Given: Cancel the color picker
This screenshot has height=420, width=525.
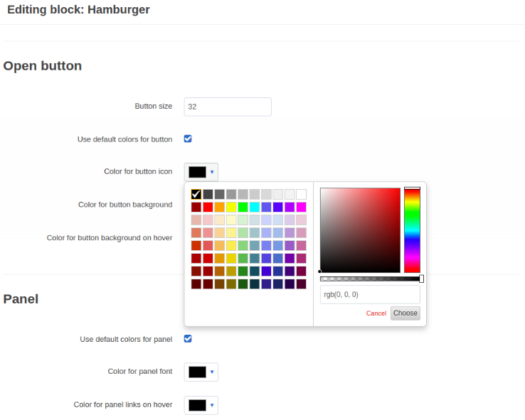Looking at the screenshot, I should tap(376, 313).
